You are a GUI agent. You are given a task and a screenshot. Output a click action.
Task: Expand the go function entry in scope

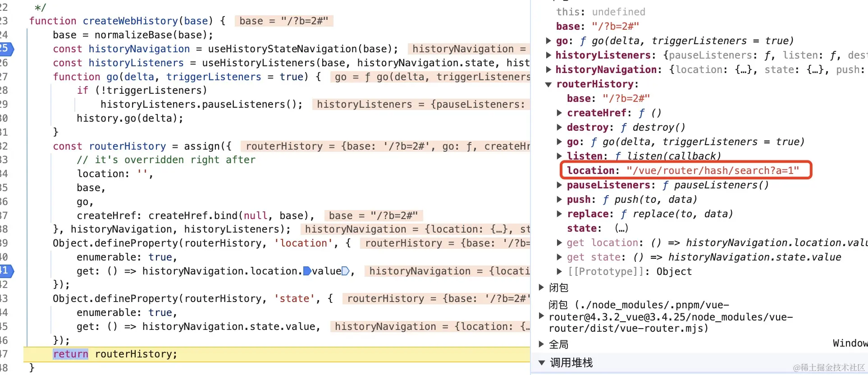click(548, 41)
